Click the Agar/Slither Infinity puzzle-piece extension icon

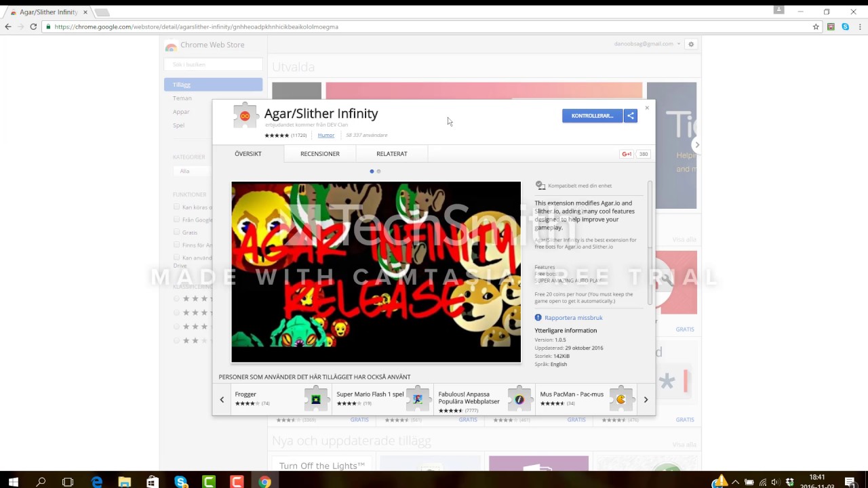click(x=245, y=115)
